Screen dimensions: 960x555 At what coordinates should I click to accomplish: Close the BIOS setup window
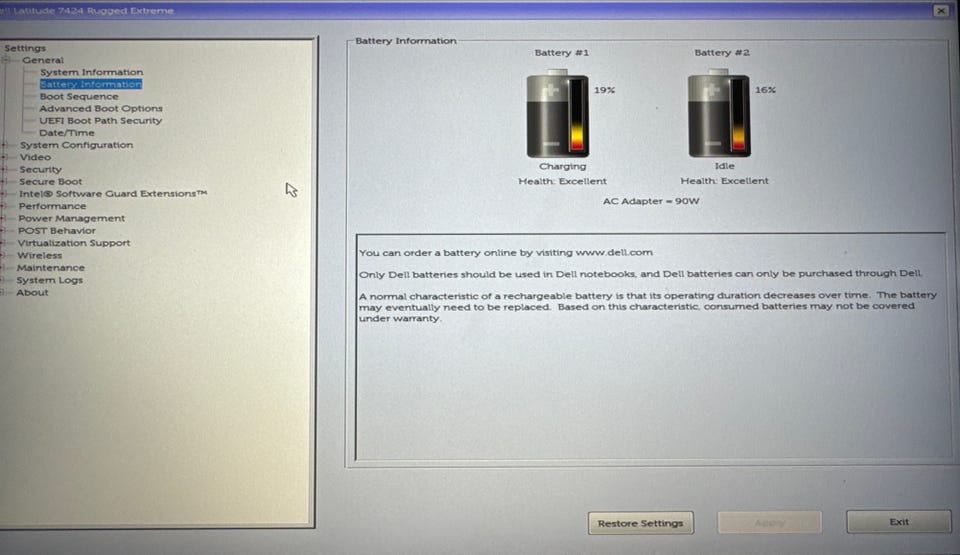coord(941,10)
